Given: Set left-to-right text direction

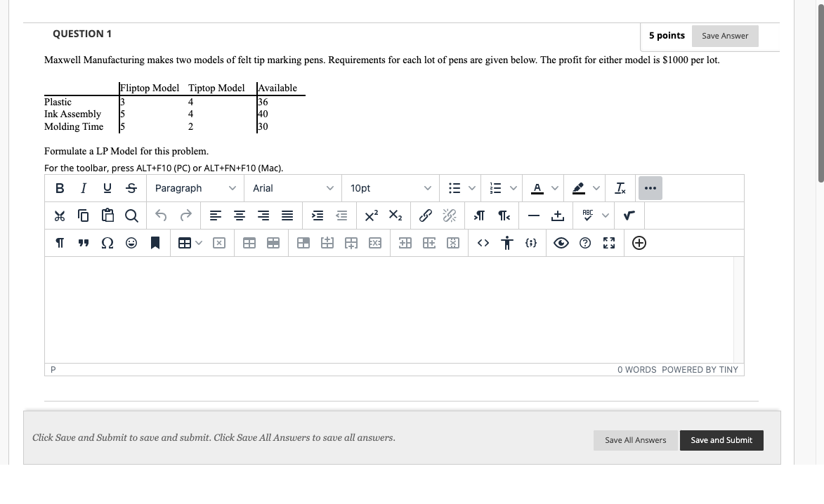Looking at the screenshot, I should (x=479, y=215).
